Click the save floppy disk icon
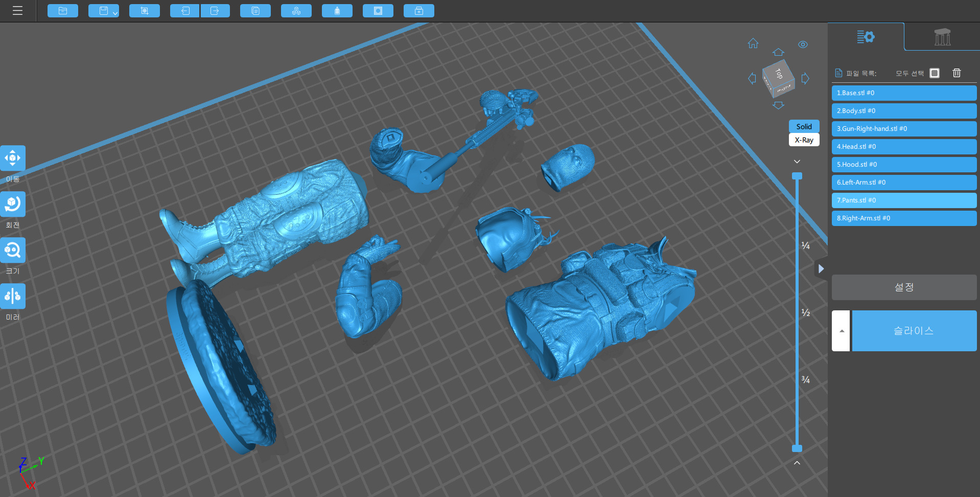980x497 pixels. click(x=103, y=11)
